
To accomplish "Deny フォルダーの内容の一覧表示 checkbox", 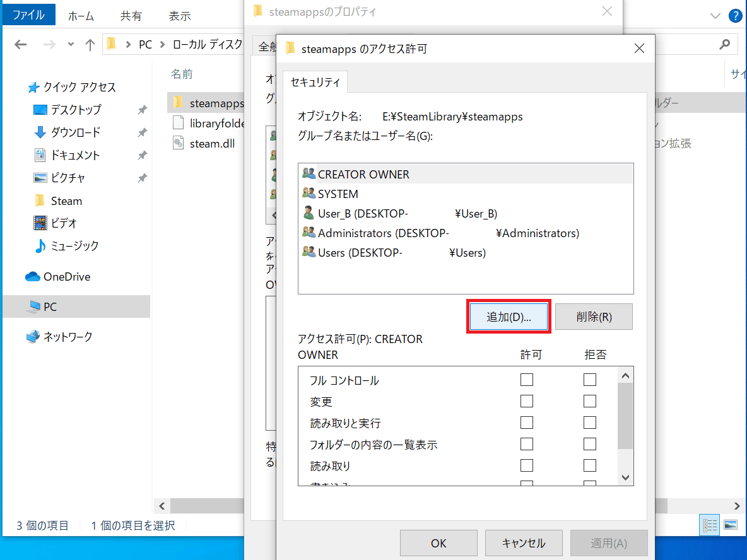I will (x=590, y=444).
